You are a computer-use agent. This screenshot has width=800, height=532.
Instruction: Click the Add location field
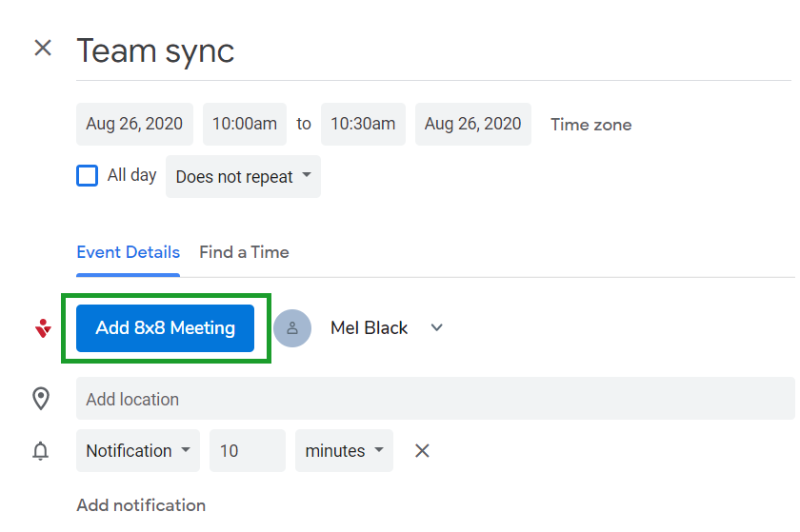[x=435, y=399]
